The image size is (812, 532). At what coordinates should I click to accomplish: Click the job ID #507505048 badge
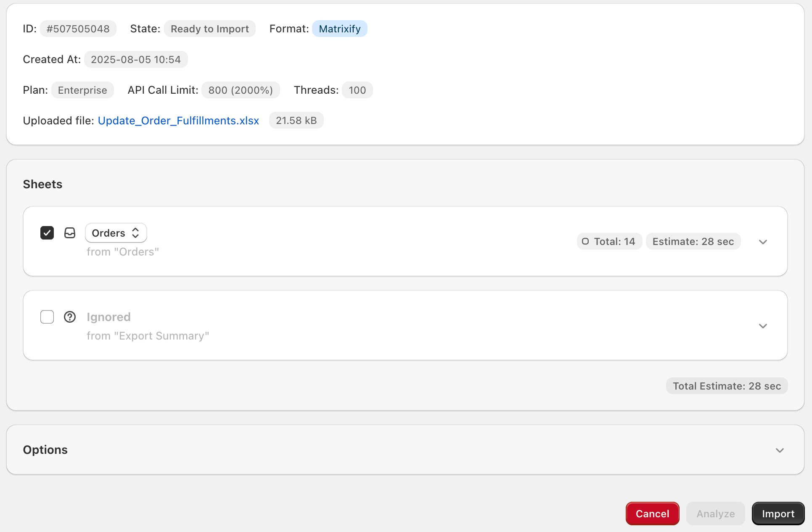tap(78, 29)
